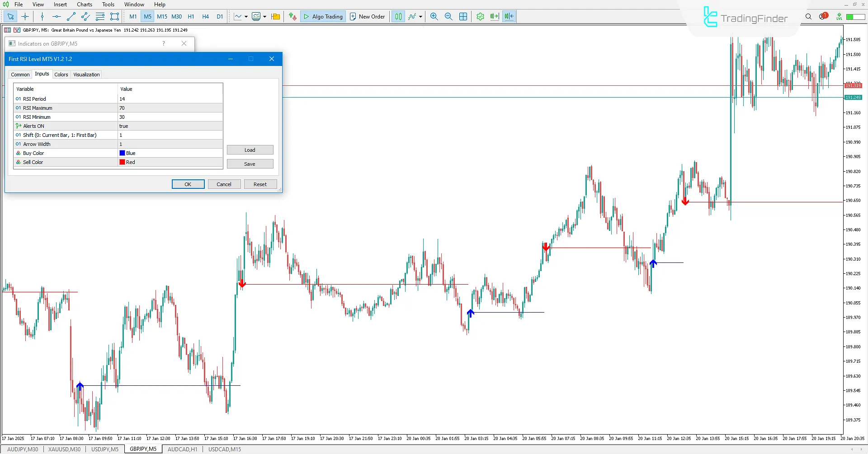Viewport: 868px width, 454px height.
Task: Change Alerts ON value to false
Action: click(x=170, y=126)
